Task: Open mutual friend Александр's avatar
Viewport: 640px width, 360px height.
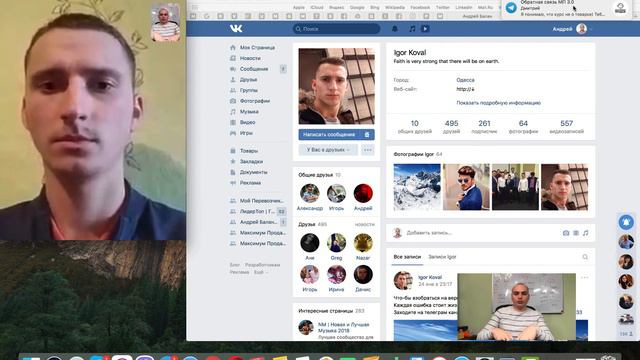Action: click(x=310, y=193)
